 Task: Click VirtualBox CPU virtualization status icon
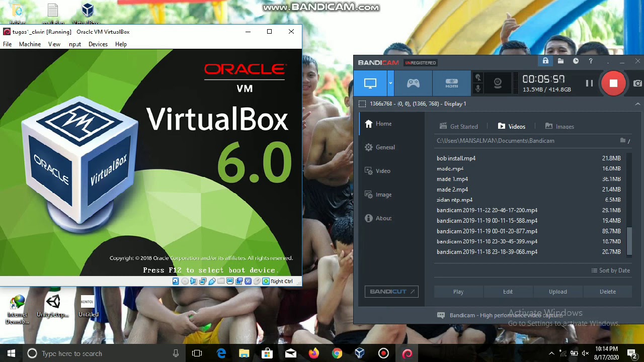pyautogui.click(x=248, y=281)
